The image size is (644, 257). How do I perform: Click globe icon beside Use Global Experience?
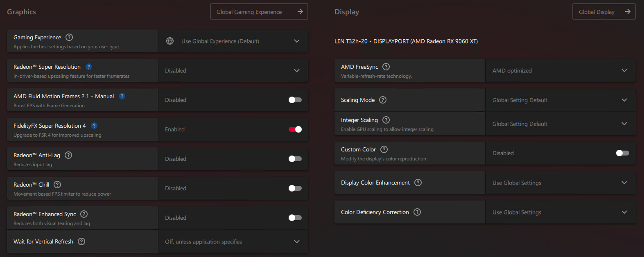pos(170,41)
